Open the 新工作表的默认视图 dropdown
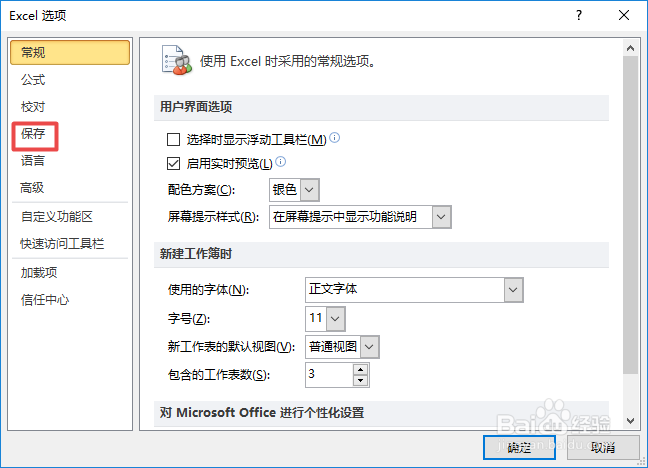The height and width of the screenshot is (468, 648). click(370, 347)
